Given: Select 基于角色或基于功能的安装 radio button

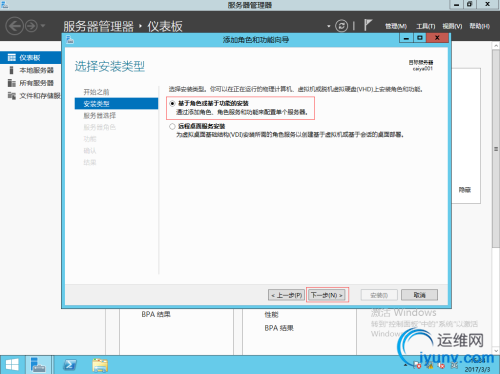Looking at the screenshot, I should [x=172, y=104].
